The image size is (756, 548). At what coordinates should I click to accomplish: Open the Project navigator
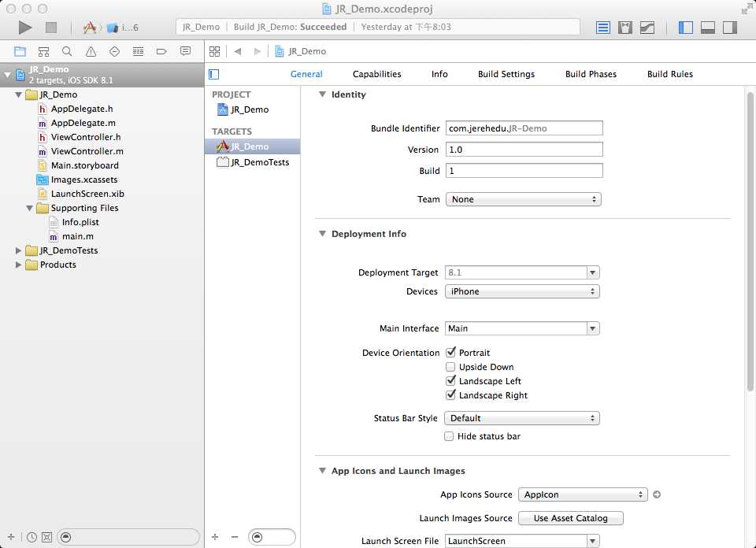pos(20,51)
